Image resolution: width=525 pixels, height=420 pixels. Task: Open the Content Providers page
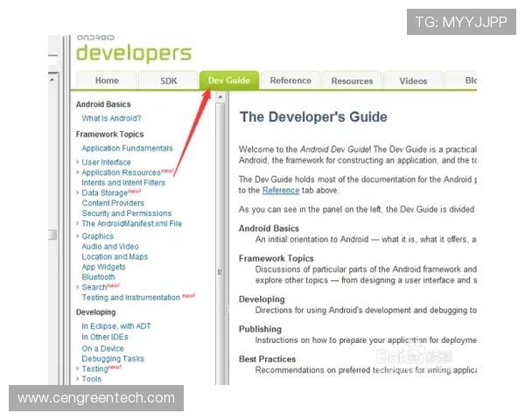[x=113, y=203]
